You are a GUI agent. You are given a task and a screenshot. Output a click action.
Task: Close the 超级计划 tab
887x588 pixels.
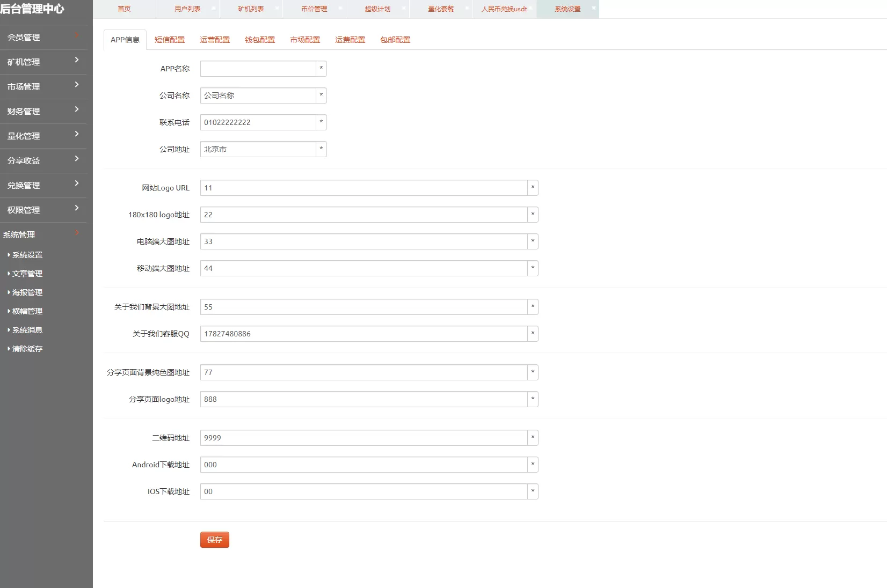click(404, 8)
